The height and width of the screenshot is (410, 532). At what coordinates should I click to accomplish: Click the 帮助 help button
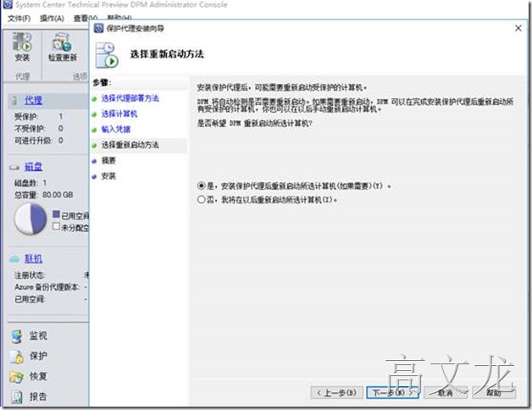coord(495,393)
